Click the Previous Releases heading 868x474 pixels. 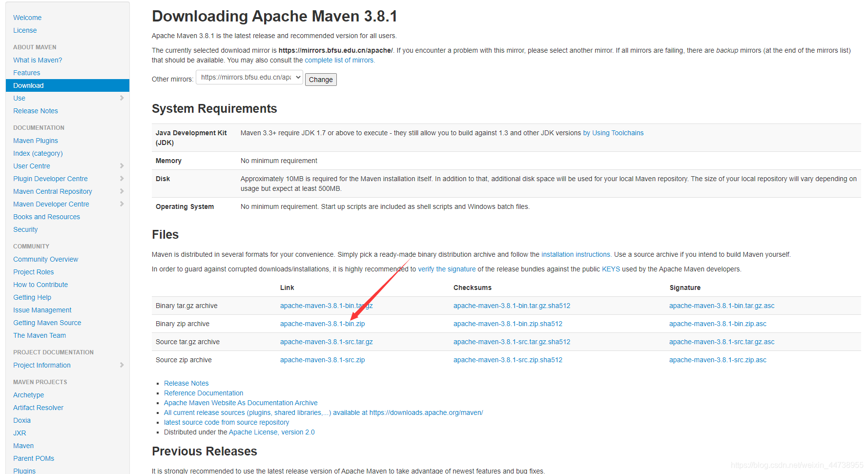point(205,451)
